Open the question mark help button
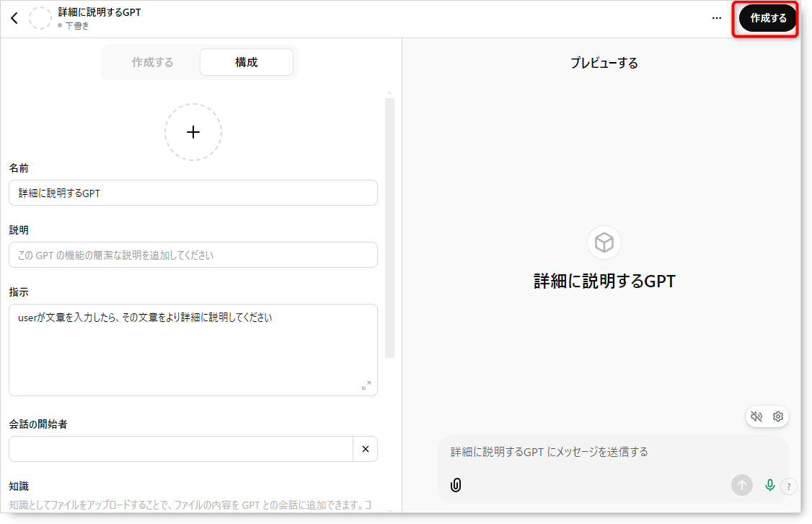The width and height of the screenshot is (812, 524). pos(789,486)
